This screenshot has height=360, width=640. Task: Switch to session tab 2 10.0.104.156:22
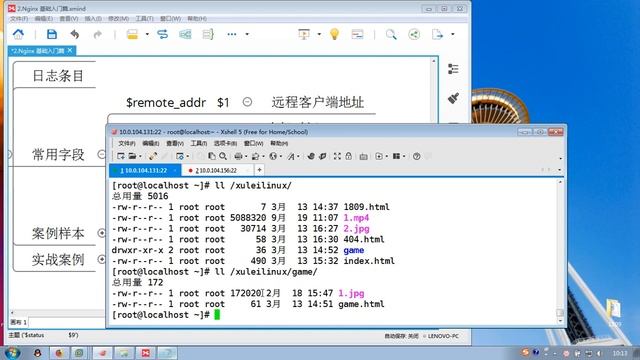click(x=216, y=170)
